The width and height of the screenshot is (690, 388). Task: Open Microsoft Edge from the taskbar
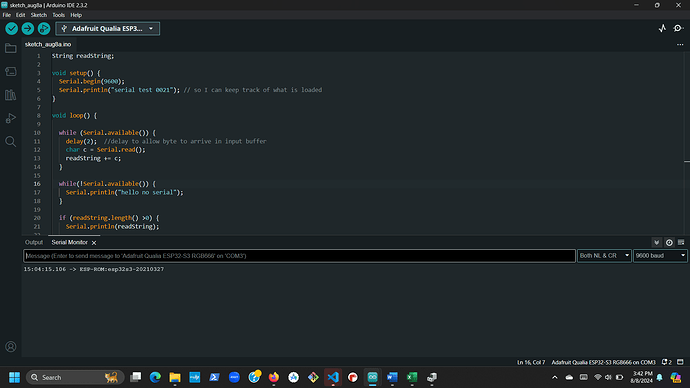pyautogui.click(x=155, y=377)
